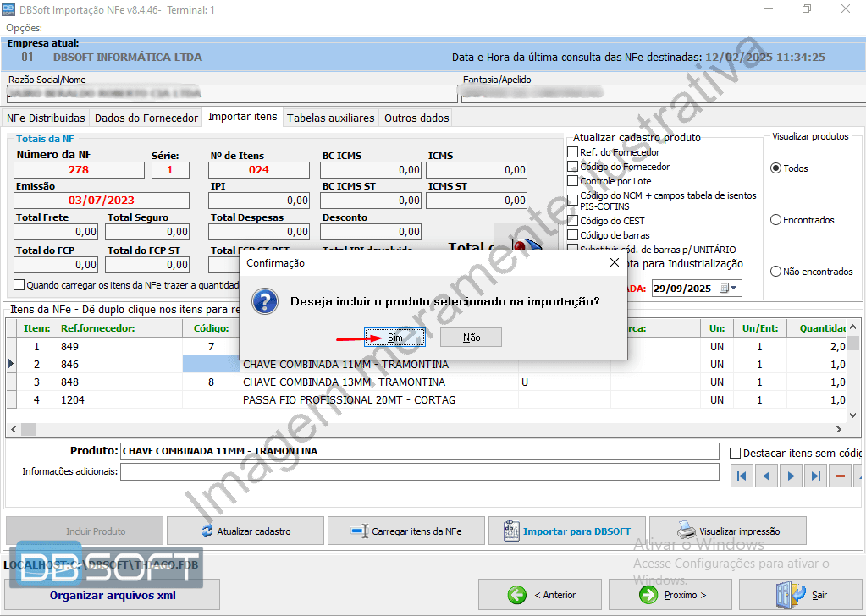The image size is (866, 616).
Task: Decline with the Não button
Action: (472, 338)
